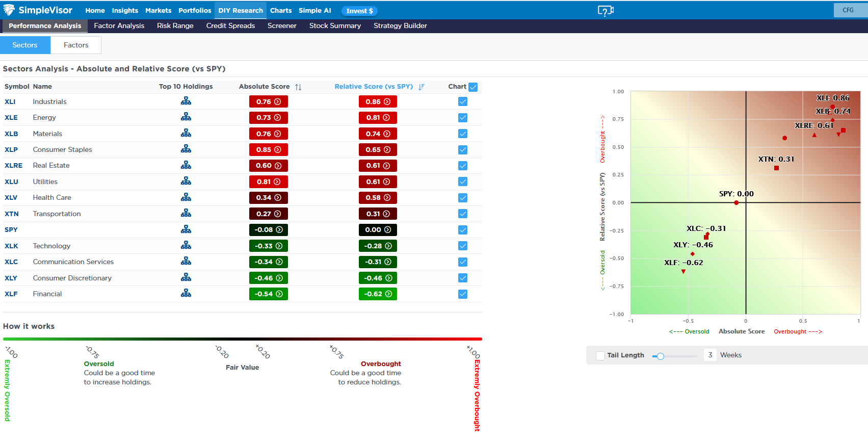View Top 10 Holdings for XLP Consumer Staples

pyautogui.click(x=186, y=149)
